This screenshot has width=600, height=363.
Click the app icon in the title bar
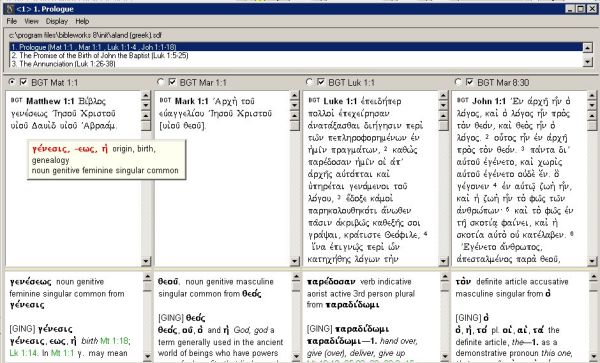coord(10,8)
